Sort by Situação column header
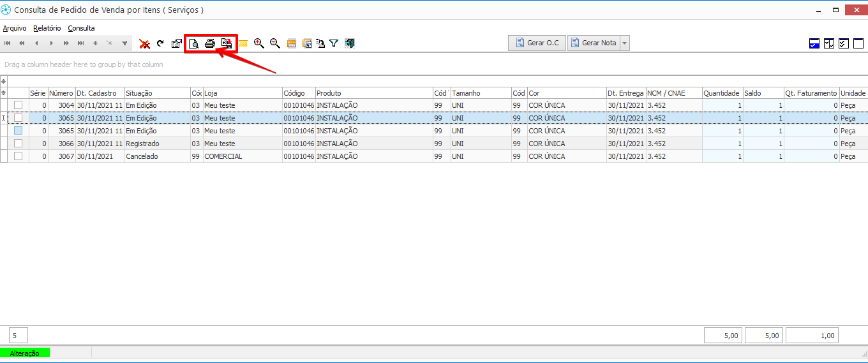The image size is (868, 363). click(157, 93)
